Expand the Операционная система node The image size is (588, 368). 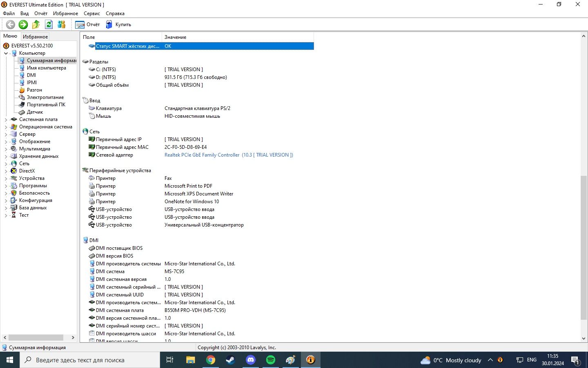tap(6, 127)
